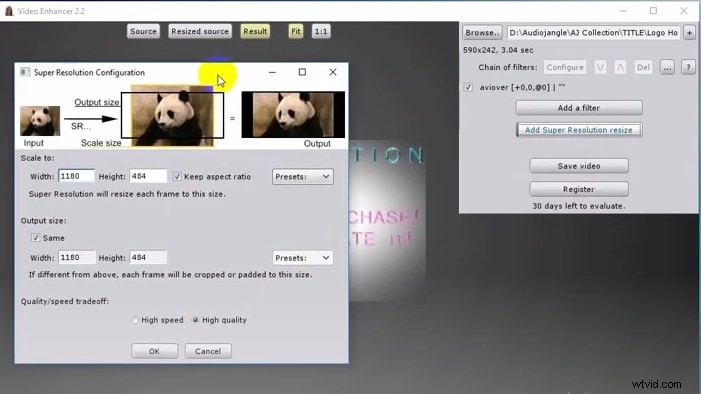This screenshot has width=701, height=394.
Task: Set preview zoom to Fit
Action: point(296,31)
